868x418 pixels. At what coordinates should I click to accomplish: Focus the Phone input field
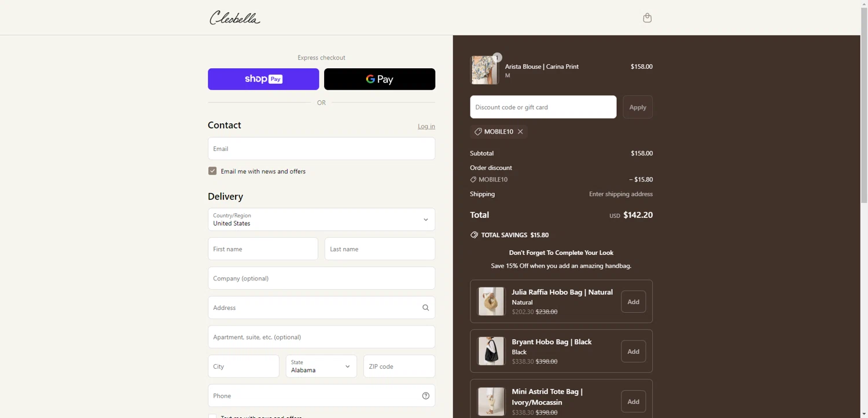click(321, 396)
